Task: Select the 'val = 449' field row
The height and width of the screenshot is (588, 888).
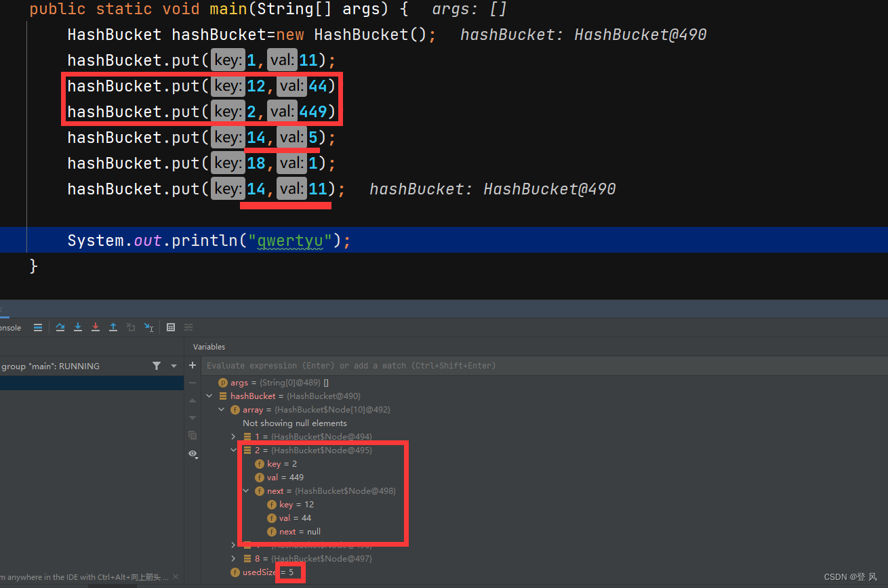Action: pyautogui.click(x=546, y=478)
